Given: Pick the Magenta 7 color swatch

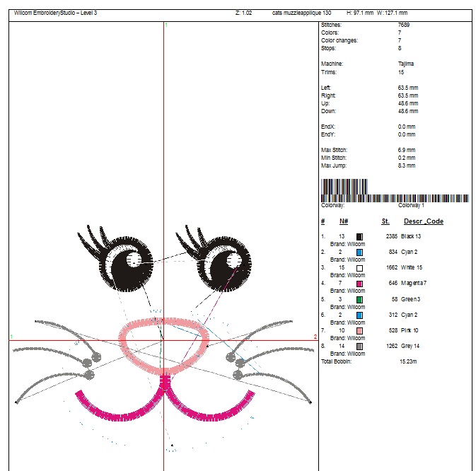Looking at the screenshot, I should tap(360, 284).
